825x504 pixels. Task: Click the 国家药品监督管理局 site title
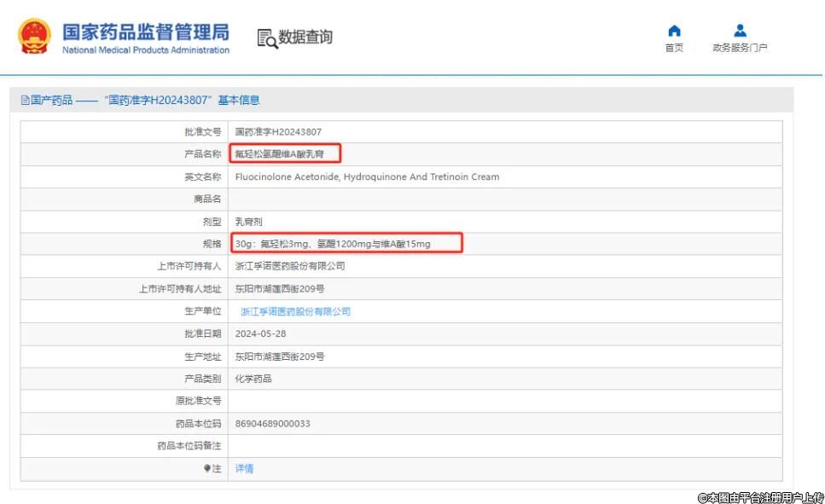point(146,32)
